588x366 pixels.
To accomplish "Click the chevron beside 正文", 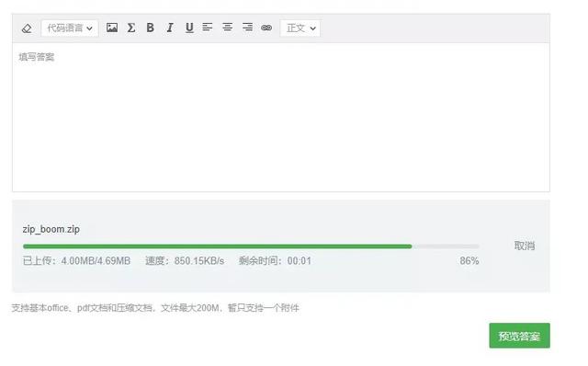I will click(312, 29).
